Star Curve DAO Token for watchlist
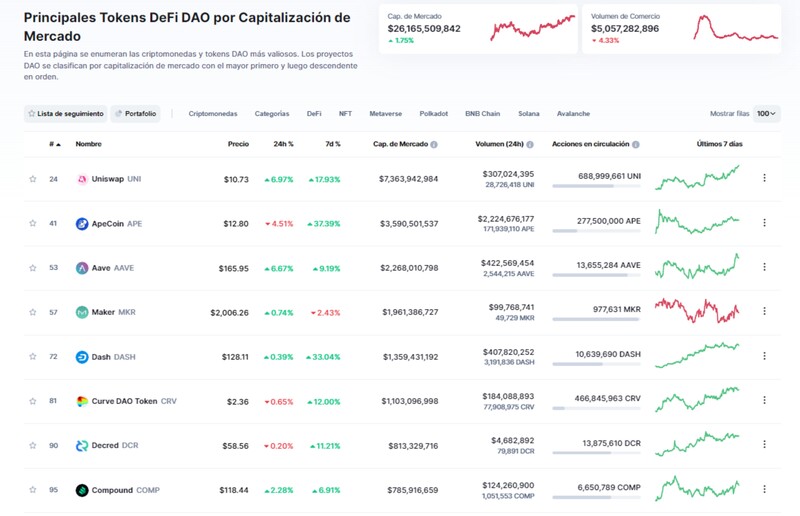The image size is (800, 516). click(33, 401)
